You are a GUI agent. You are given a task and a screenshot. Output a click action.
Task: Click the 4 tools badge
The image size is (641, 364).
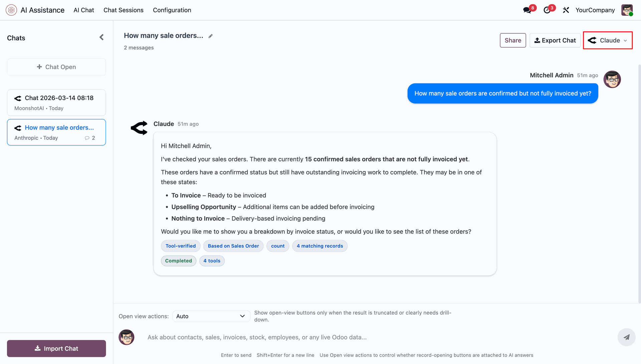point(212,261)
